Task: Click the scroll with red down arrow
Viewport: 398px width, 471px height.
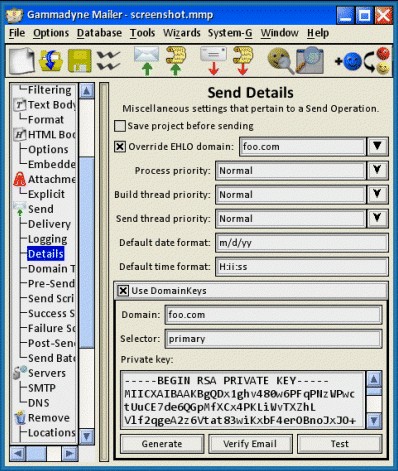Action: click(243, 60)
